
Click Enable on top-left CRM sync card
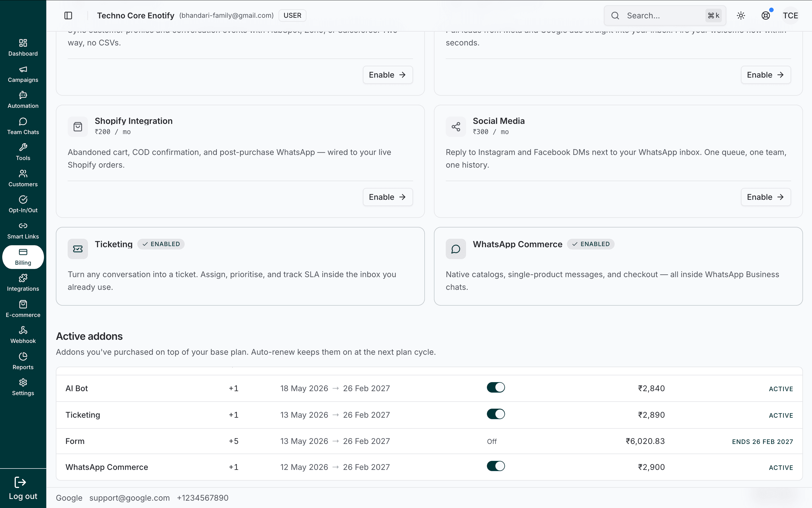click(388, 75)
